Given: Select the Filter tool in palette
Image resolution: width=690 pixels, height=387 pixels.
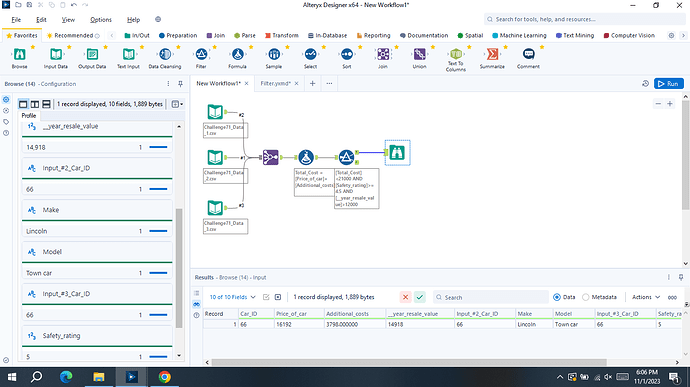Looking at the screenshot, I should click(x=201, y=55).
